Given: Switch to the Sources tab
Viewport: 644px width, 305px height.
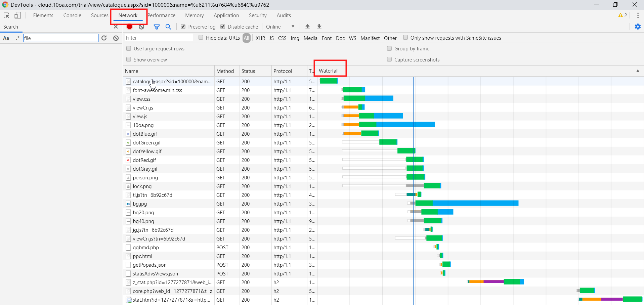Looking at the screenshot, I should pyautogui.click(x=99, y=15).
